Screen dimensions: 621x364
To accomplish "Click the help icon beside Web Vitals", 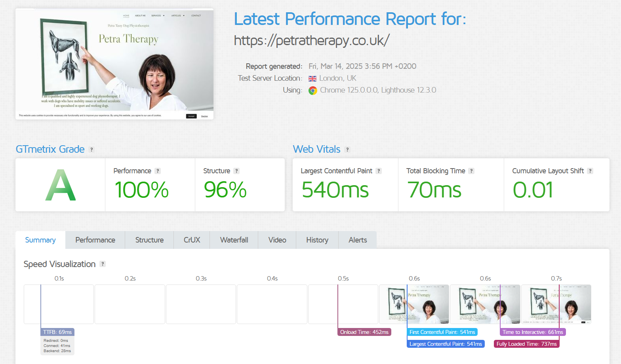I will pos(347,150).
